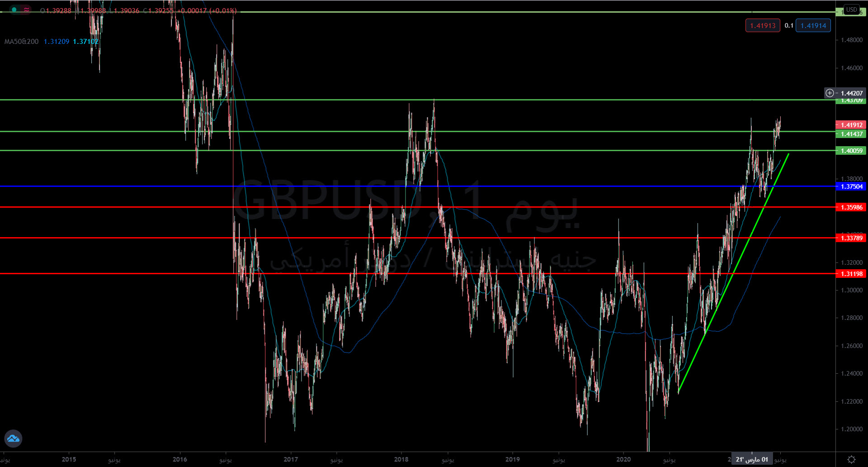Click the red level label 1.33789
The height and width of the screenshot is (467, 868).
point(851,238)
